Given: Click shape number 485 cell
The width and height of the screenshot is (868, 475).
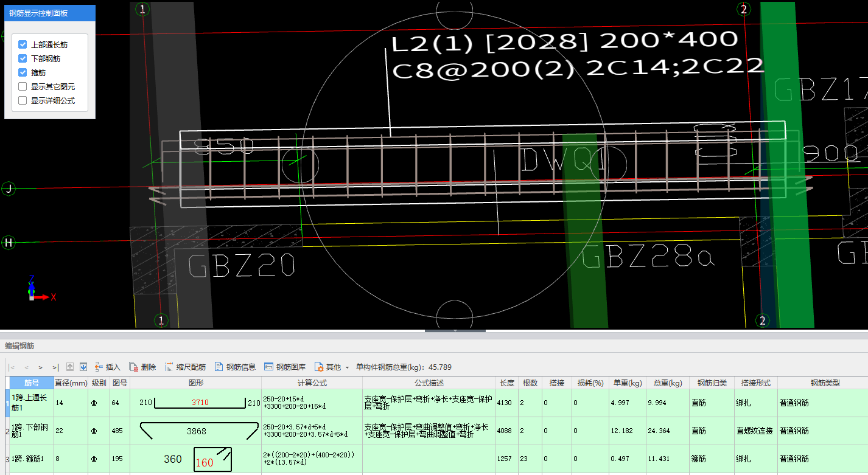Looking at the screenshot, I should [x=120, y=431].
